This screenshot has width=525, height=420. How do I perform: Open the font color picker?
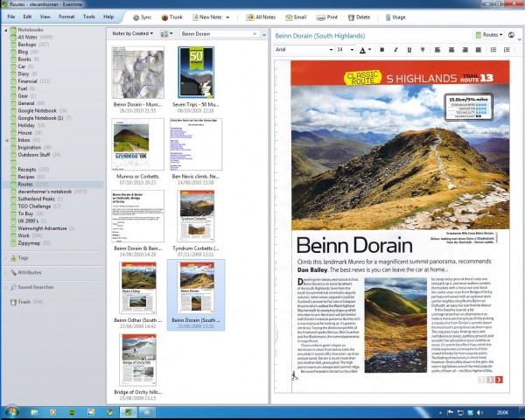point(365,50)
